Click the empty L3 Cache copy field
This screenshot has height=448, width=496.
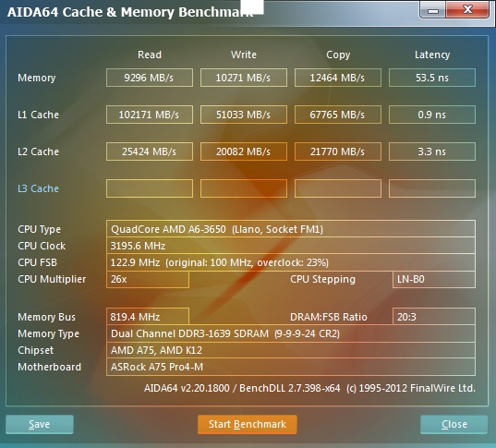click(x=338, y=188)
